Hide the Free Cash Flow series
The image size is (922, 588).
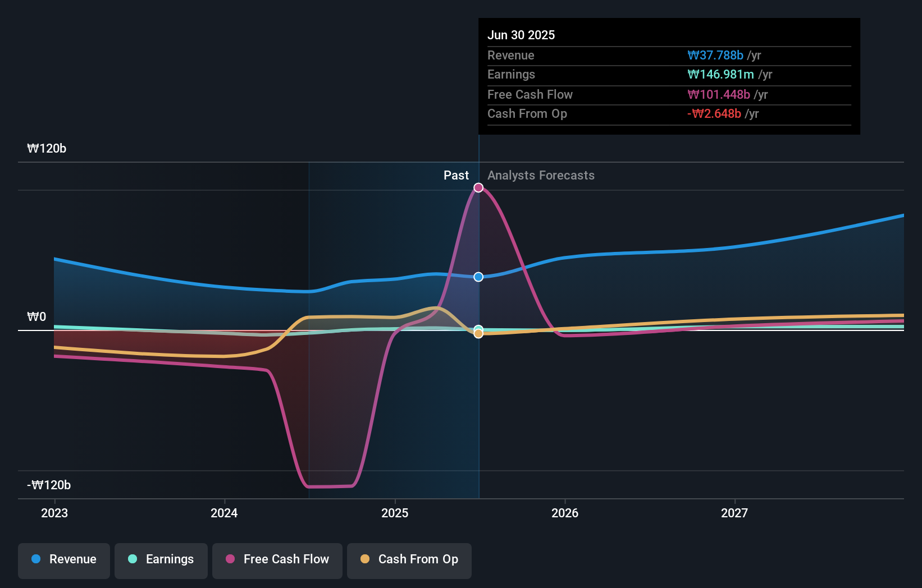(x=277, y=559)
